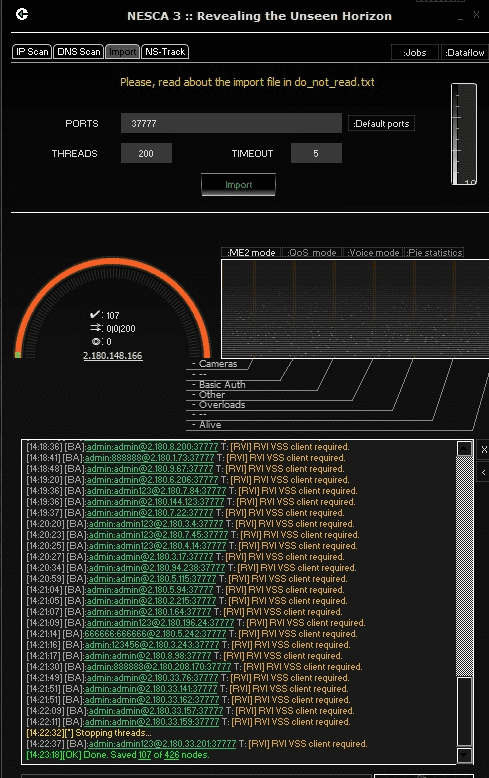Open the NS-Track tab

(x=165, y=52)
